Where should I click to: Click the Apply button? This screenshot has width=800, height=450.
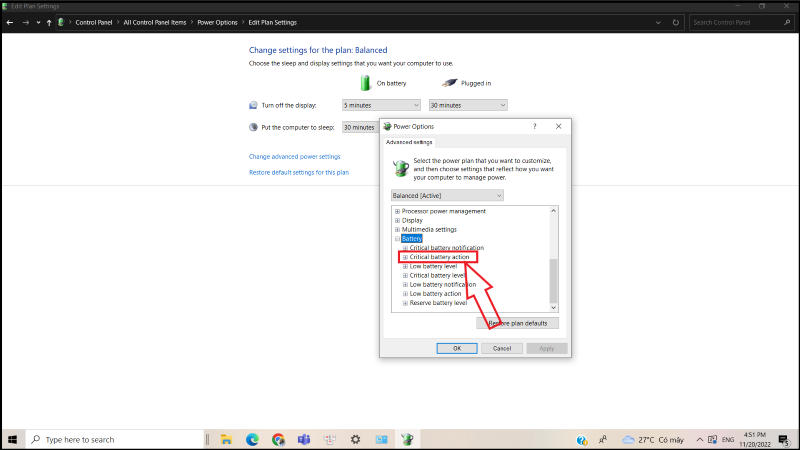click(x=546, y=348)
